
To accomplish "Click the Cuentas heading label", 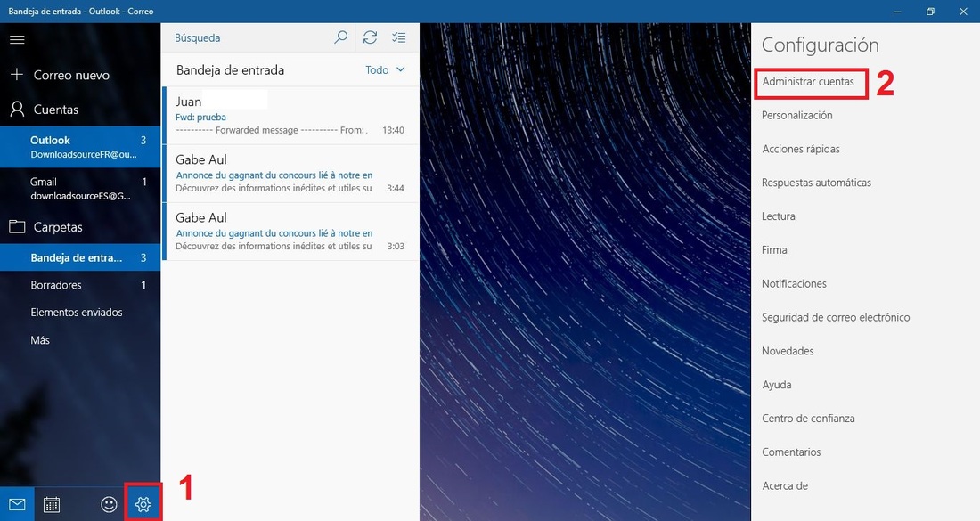I will [55, 110].
